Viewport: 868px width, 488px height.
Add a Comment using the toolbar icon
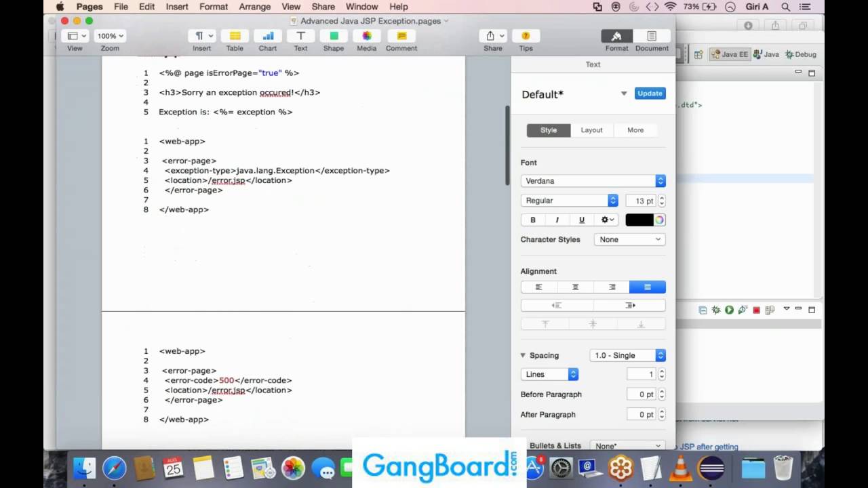coord(401,36)
